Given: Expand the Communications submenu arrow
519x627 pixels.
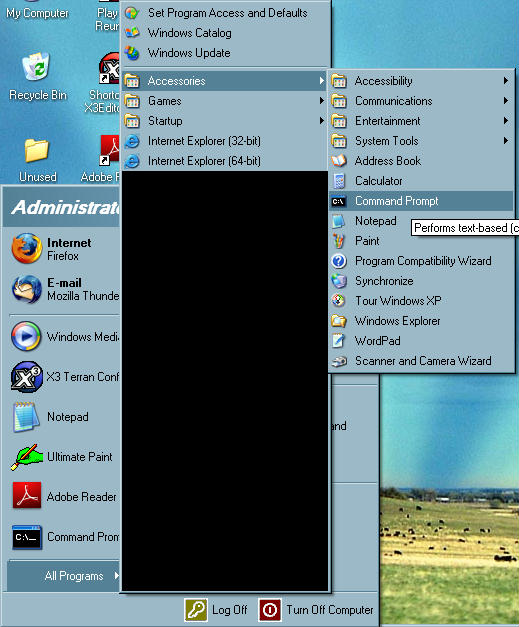Looking at the screenshot, I should point(506,101).
